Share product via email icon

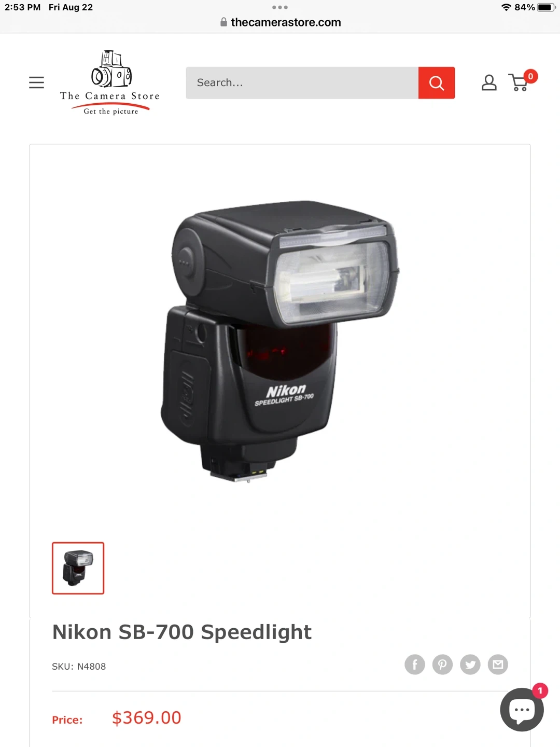point(498,664)
